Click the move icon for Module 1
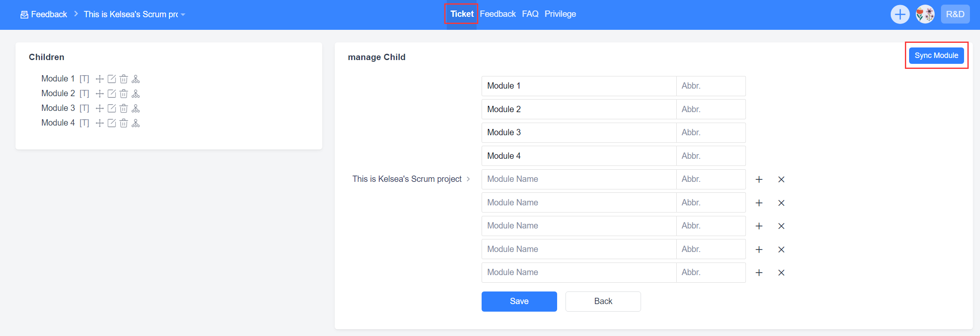980x336 pixels. pos(99,79)
